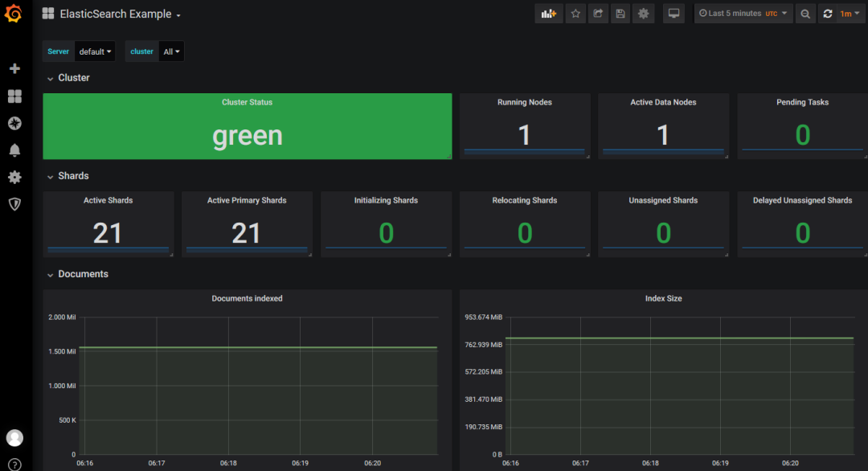Click the Unassigned Shards value 0
Image resolution: width=868 pixels, height=471 pixels.
coord(664,233)
